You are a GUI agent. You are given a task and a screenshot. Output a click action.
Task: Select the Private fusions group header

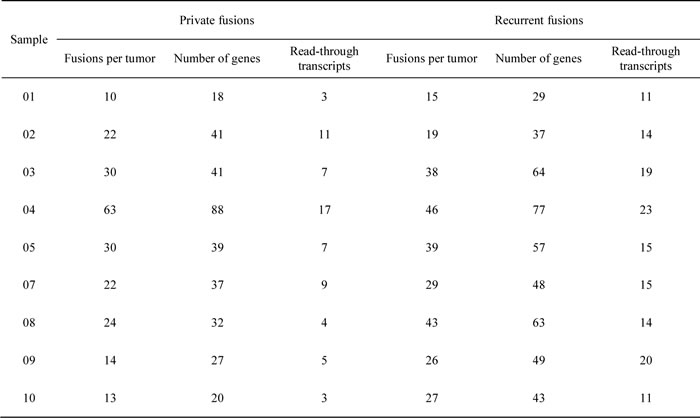point(217,20)
